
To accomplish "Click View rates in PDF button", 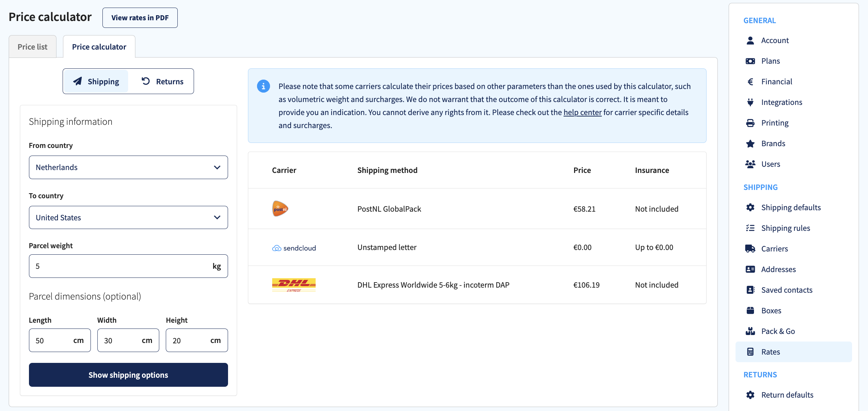I will pyautogui.click(x=140, y=18).
